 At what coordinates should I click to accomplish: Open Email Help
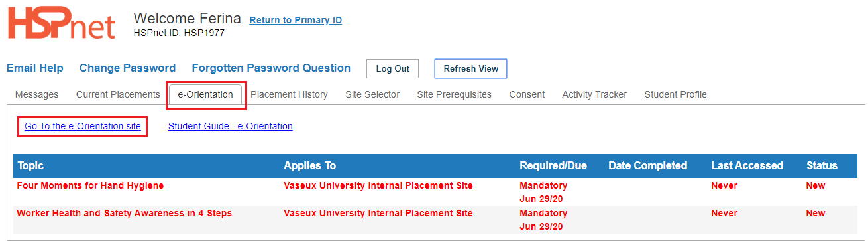pos(35,68)
